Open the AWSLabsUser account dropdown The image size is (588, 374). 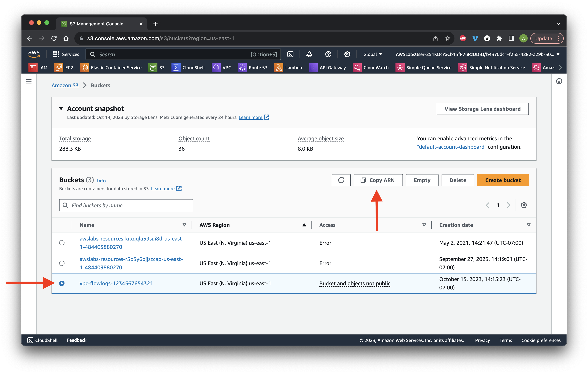tap(478, 54)
